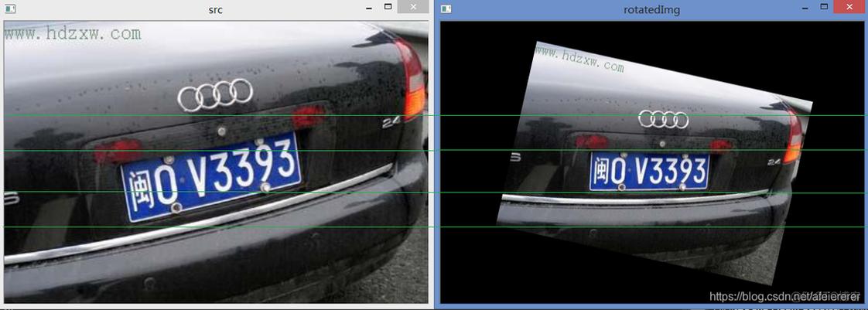Click the rotatedImg window title text
Viewport: 868px width, 310px height.
(652, 10)
